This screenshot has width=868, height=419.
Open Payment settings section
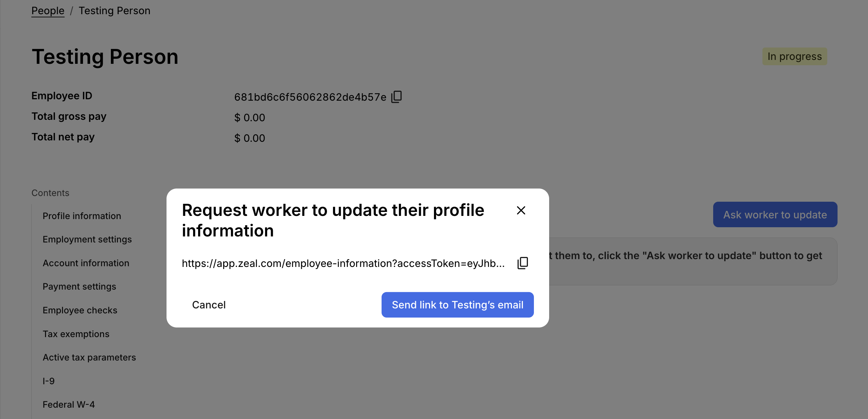pos(79,286)
